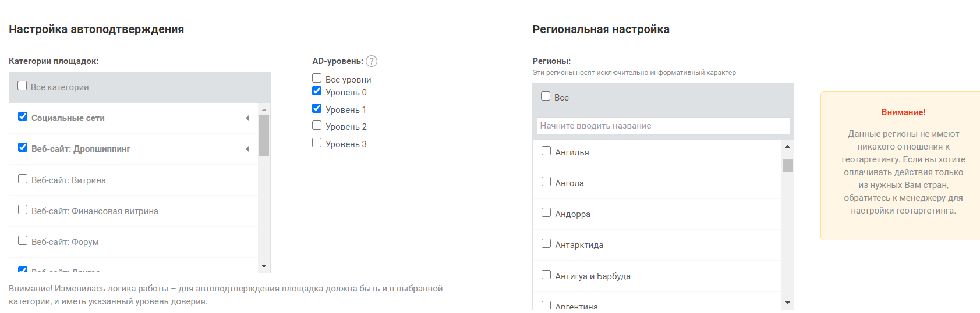
Task: Select Веб-сайт: Финансовая витрина checkbox
Action: 23,209
